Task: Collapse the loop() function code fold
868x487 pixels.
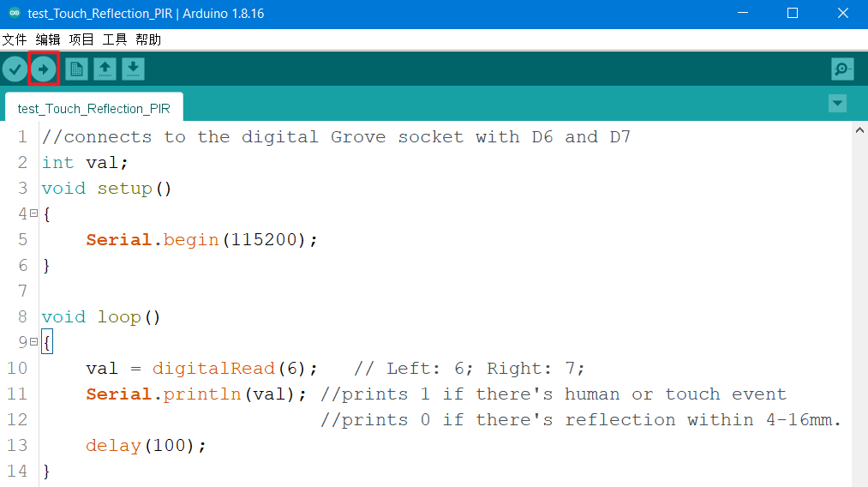Action: coord(33,342)
